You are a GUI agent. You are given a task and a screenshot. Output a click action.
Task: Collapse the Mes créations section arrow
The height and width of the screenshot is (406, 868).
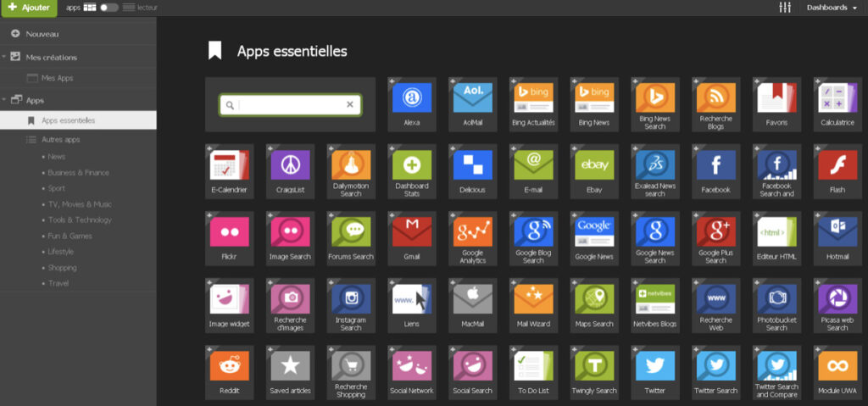pos(4,57)
